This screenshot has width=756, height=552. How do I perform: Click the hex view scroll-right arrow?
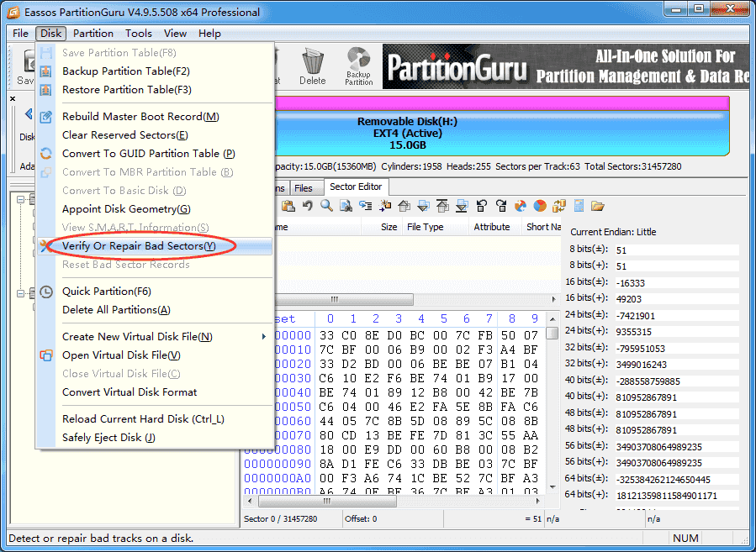click(x=539, y=501)
